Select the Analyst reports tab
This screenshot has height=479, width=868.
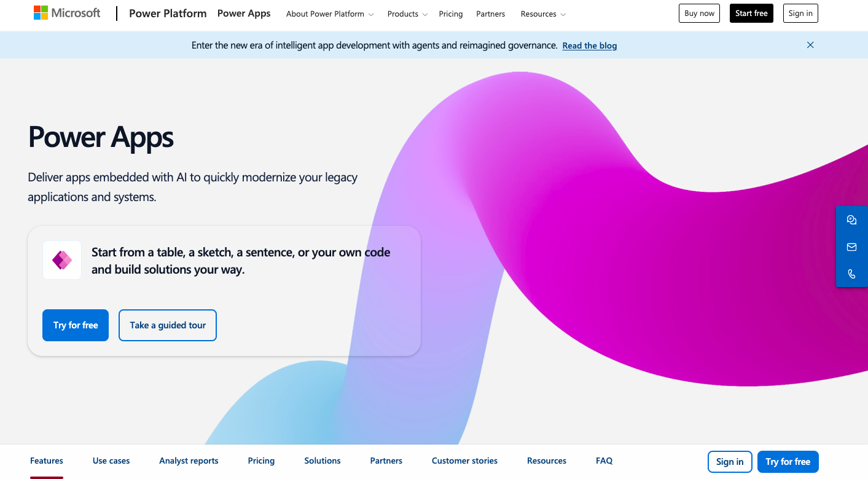coord(189,461)
